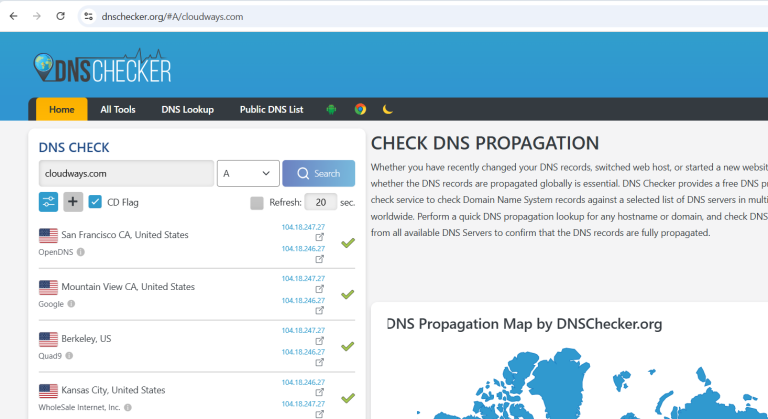768x419 pixels.
Task: Open the Android app icon in navbar
Action: point(332,109)
